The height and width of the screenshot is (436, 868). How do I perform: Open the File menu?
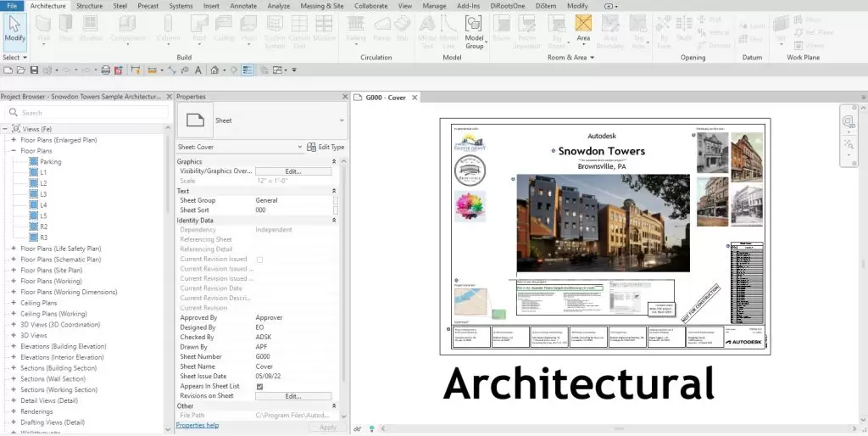click(12, 6)
